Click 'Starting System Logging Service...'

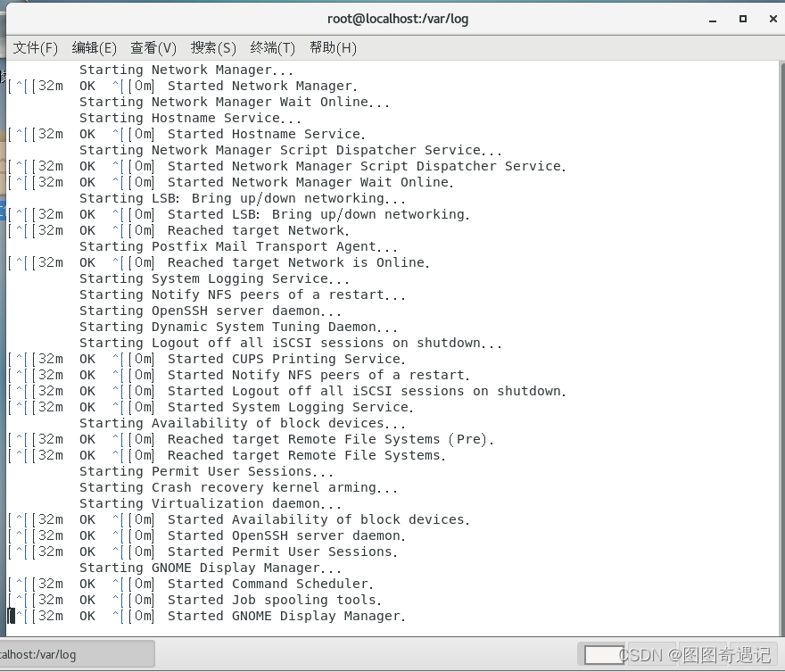point(214,278)
